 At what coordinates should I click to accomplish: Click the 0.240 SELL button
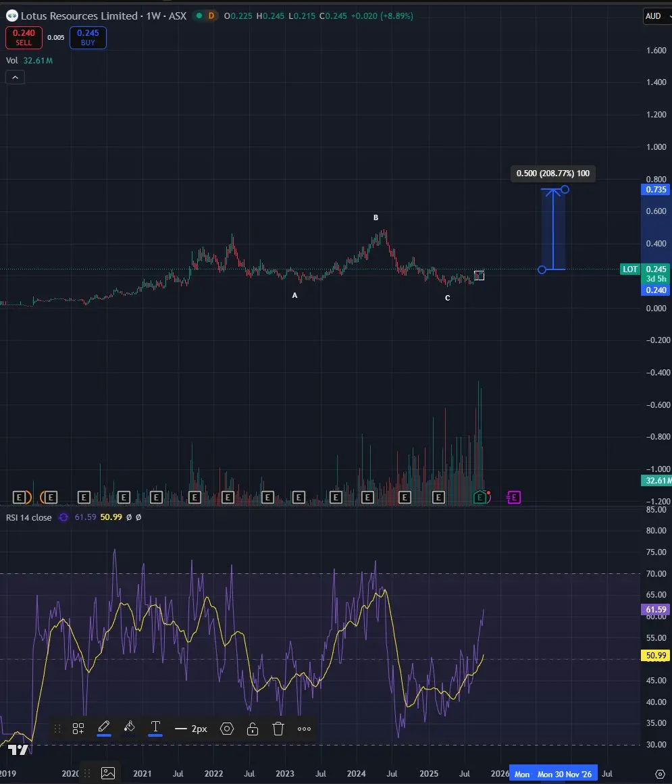[x=24, y=38]
